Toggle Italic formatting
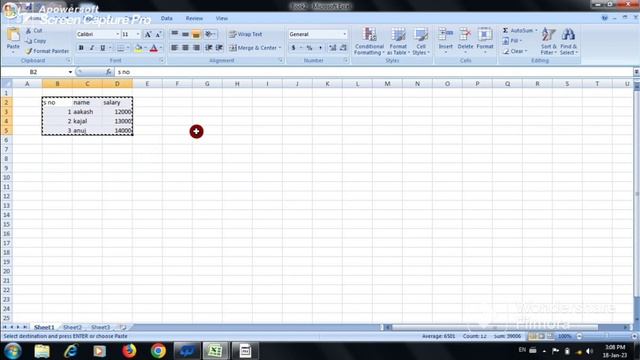640x360 pixels. [x=92, y=48]
